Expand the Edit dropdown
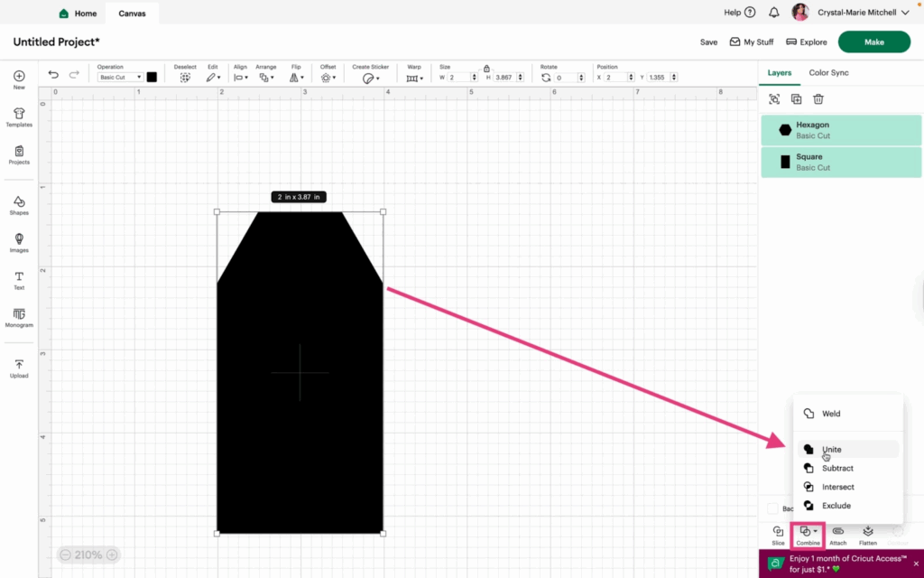Image resolution: width=924 pixels, height=578 pixels. [213, 78]
